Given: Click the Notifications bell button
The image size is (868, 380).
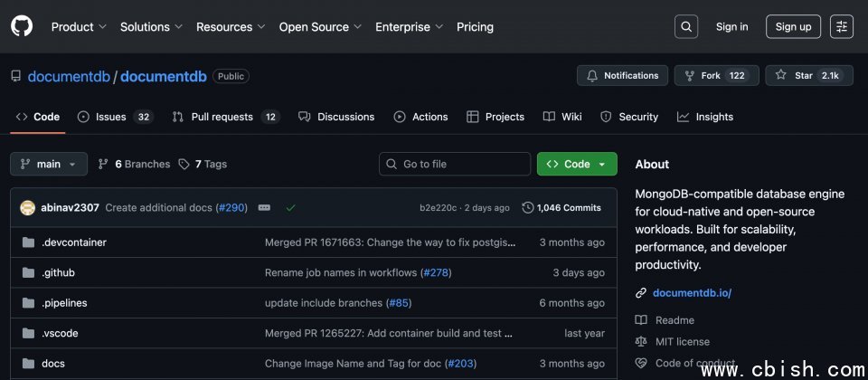Looking at the screenshot, I should click(x=622, y=75).
